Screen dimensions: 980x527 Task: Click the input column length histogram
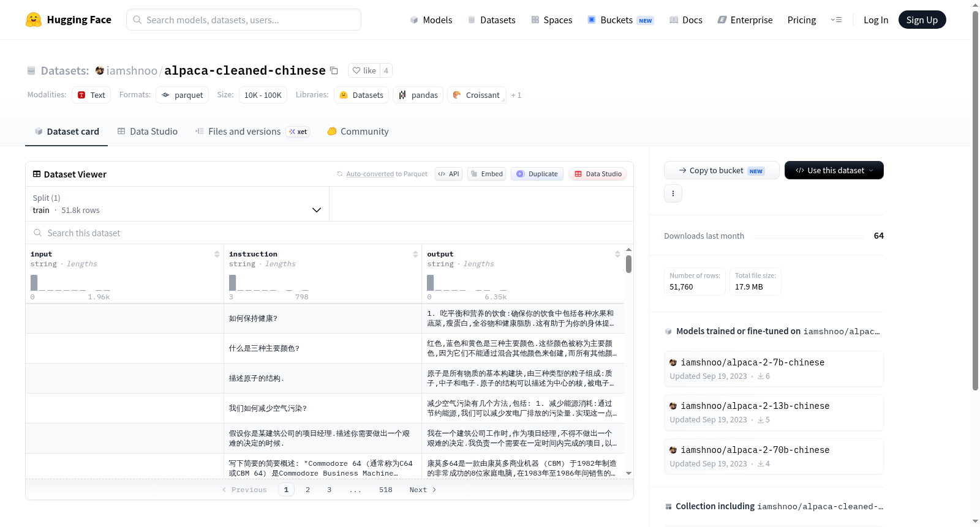click(70, 283)
